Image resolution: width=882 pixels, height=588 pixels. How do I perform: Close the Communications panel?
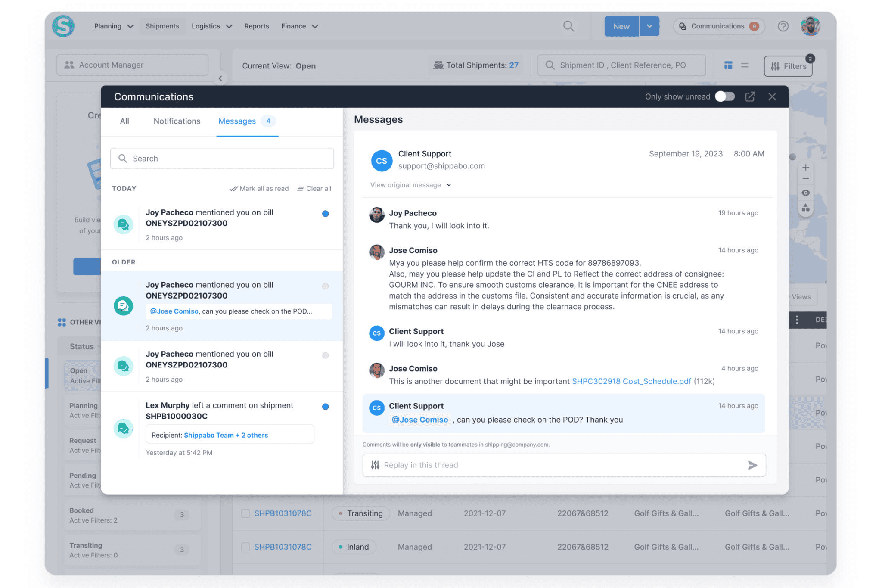tap(772, 96)
